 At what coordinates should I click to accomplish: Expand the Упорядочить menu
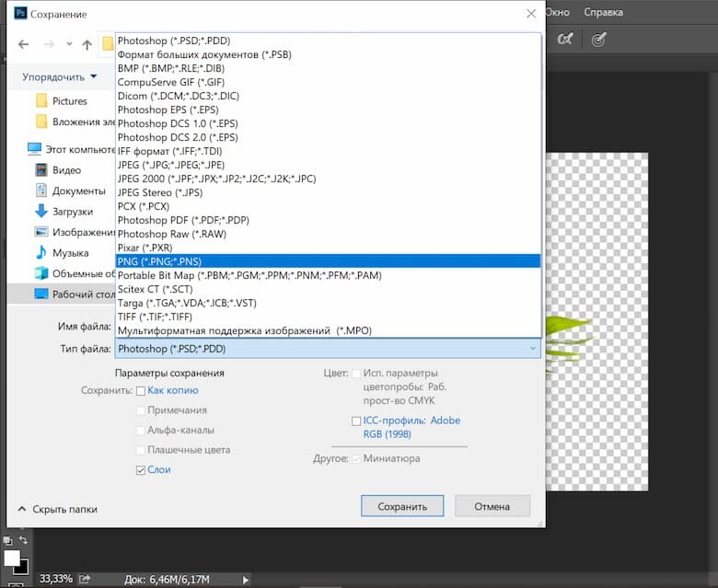(60, 77)
